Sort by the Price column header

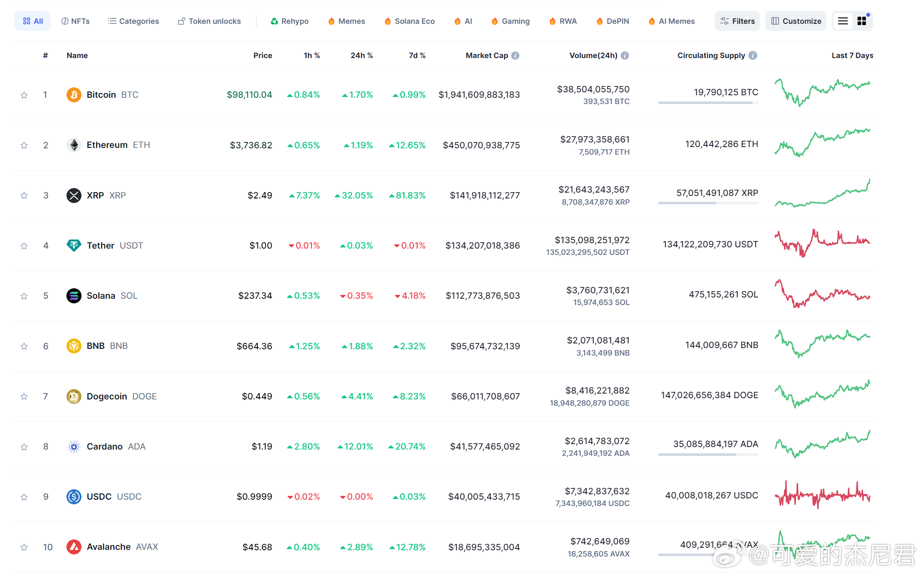click(x=263, y=56)
